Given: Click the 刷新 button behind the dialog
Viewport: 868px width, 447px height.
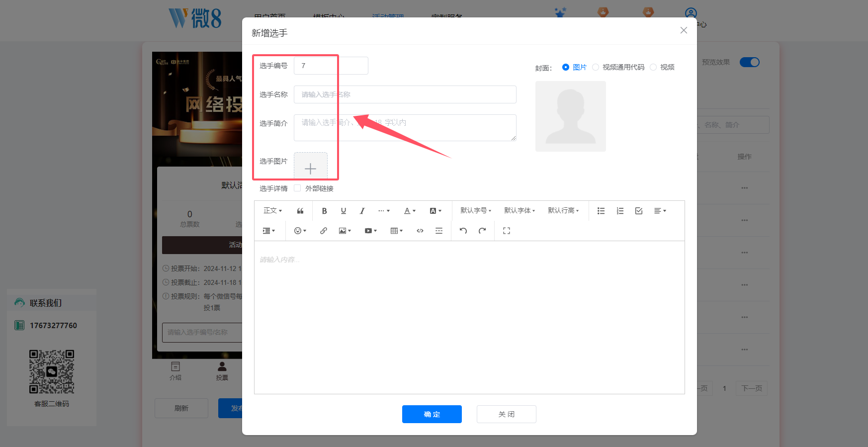Looking at the screenshot, I should coord(181,408).
